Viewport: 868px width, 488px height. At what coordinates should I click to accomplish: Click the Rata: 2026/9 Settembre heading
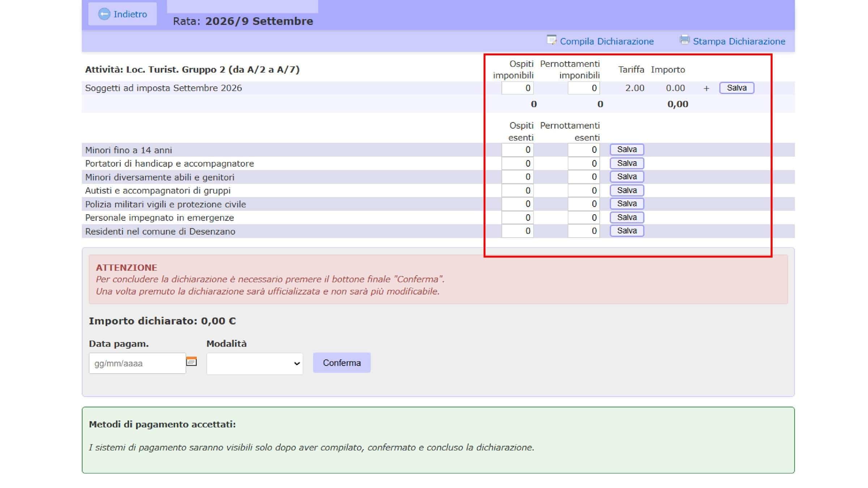pyautogui.click(x=243, y=21)
